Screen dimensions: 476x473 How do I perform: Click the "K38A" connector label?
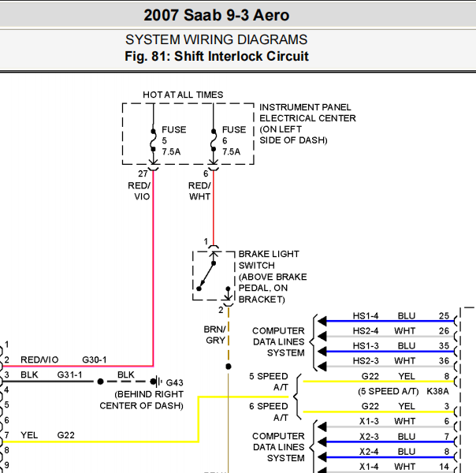pyautogui.click(x=437, y=391)
